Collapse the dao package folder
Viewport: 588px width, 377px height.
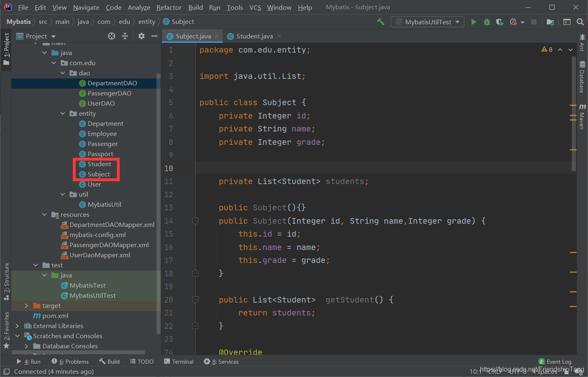point(63,73)
